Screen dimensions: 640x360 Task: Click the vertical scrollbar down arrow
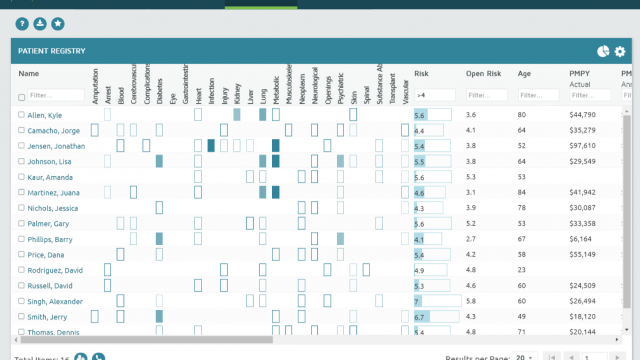(627, 330)
